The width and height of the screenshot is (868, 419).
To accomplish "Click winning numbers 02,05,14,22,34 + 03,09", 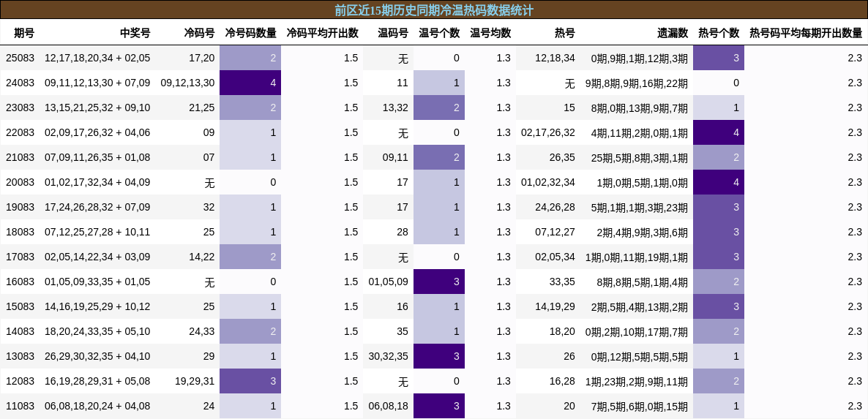I will tap(97, 257).
